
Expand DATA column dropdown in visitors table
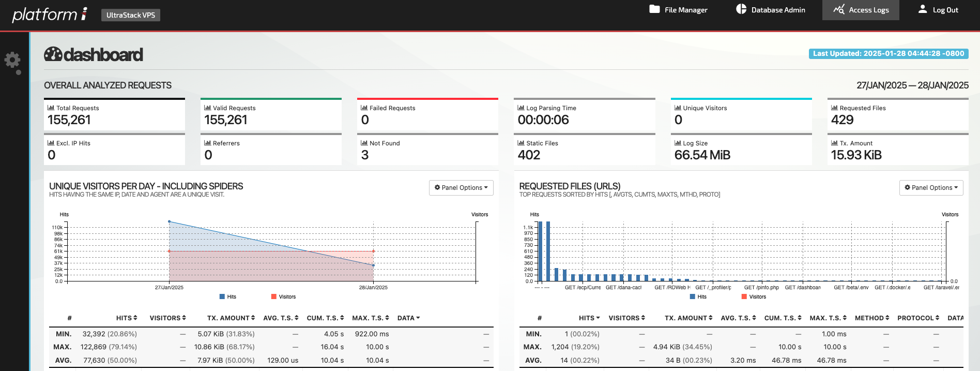(408, 318)
